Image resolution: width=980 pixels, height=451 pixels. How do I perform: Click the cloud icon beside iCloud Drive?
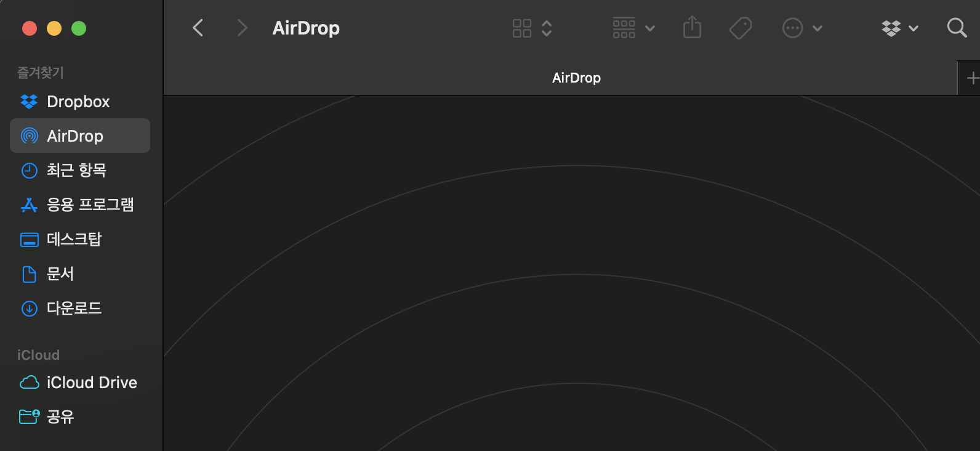pos(29,383)
